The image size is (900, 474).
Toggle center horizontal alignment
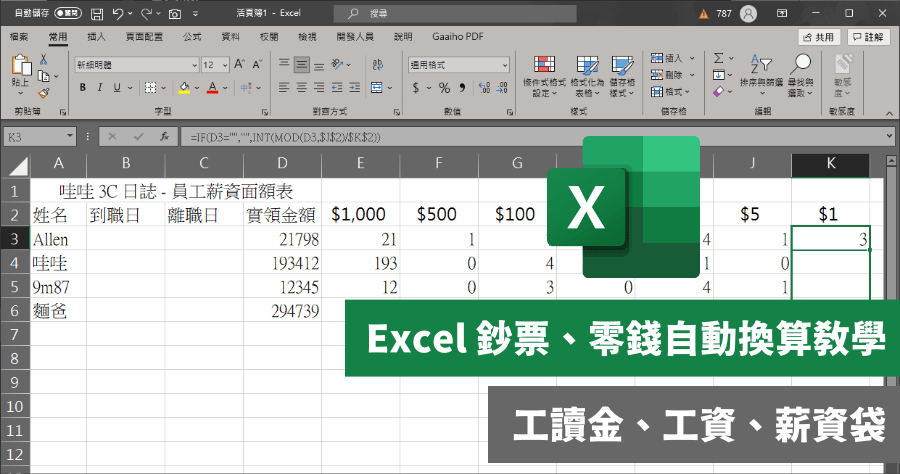(302, 87)
